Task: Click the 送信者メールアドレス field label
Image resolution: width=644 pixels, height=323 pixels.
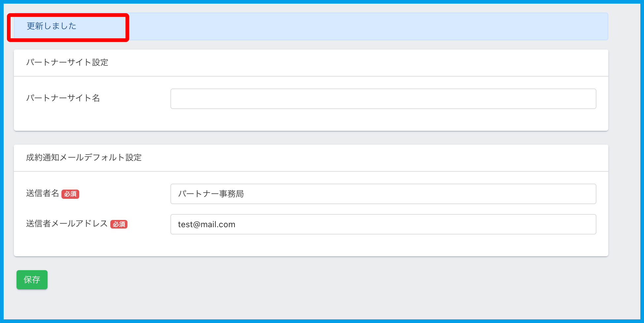Action: point(67,224)
